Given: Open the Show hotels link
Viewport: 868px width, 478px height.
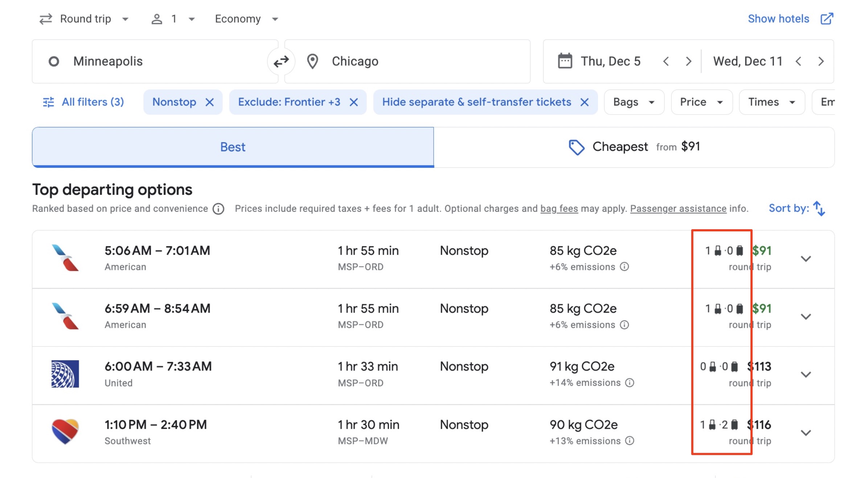Looking at the screenshot, I should point(778,18).
